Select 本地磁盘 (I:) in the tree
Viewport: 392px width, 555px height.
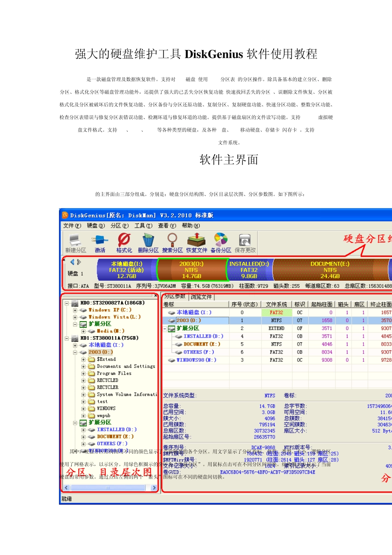pyautogui.click(x=106, y=345)
